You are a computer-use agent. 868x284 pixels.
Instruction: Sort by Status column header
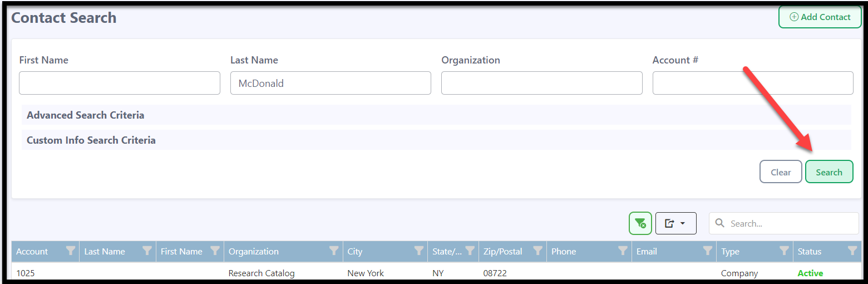(x=810, y=252)
